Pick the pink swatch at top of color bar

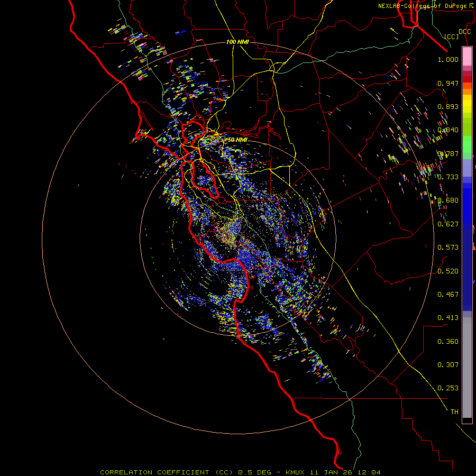467,57
